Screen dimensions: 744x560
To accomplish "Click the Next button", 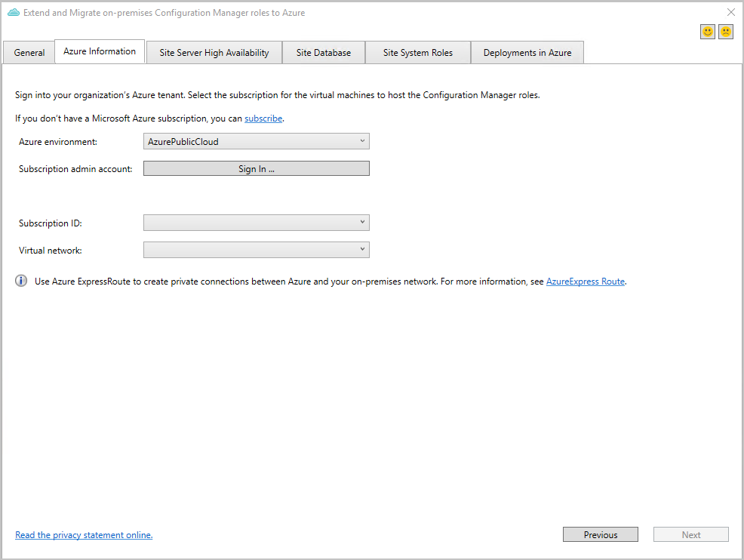I will tap(690, 534).
